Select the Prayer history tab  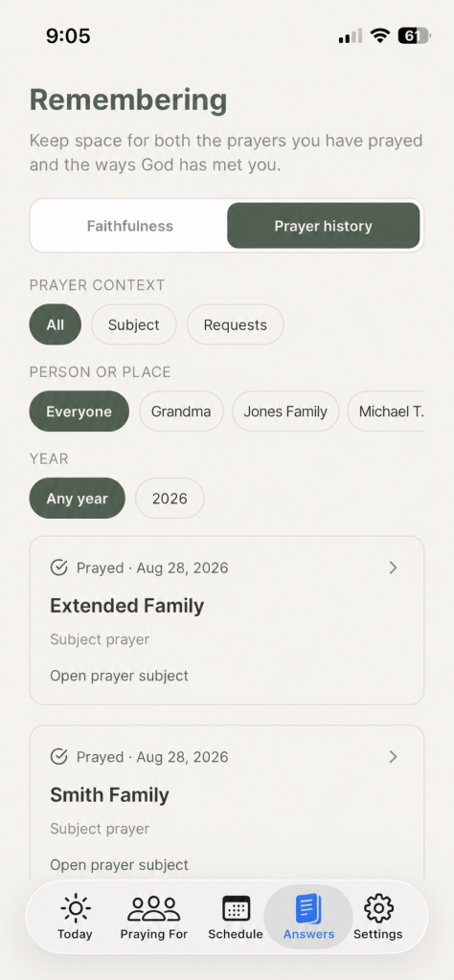[324, 226]
